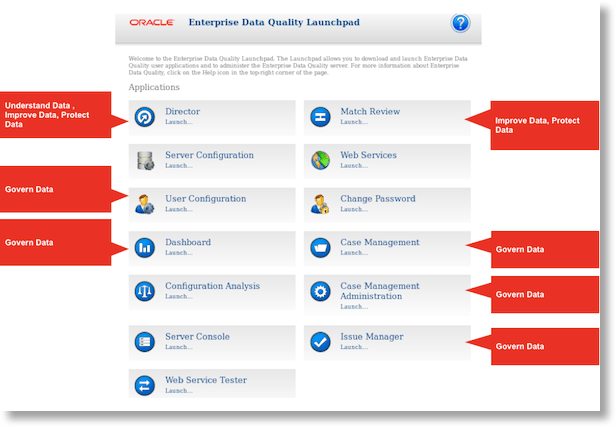Open the Web Services title link
Image resolution: width=616 pixels, height=427 pixels.
[x=368, y=155]
